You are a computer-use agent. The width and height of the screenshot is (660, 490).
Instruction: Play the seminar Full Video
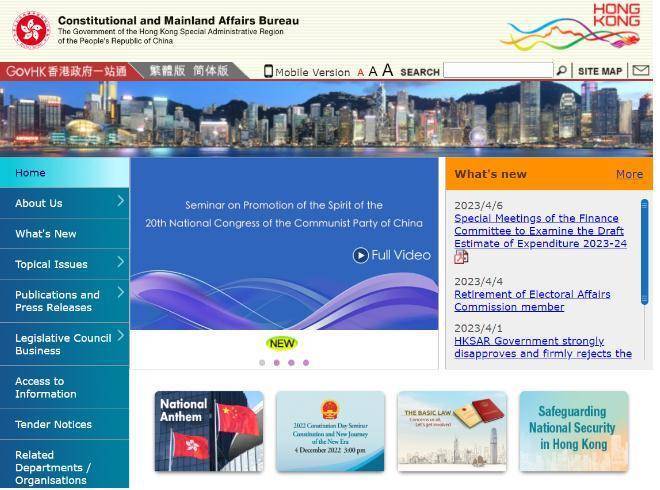[x=391, y=255]
